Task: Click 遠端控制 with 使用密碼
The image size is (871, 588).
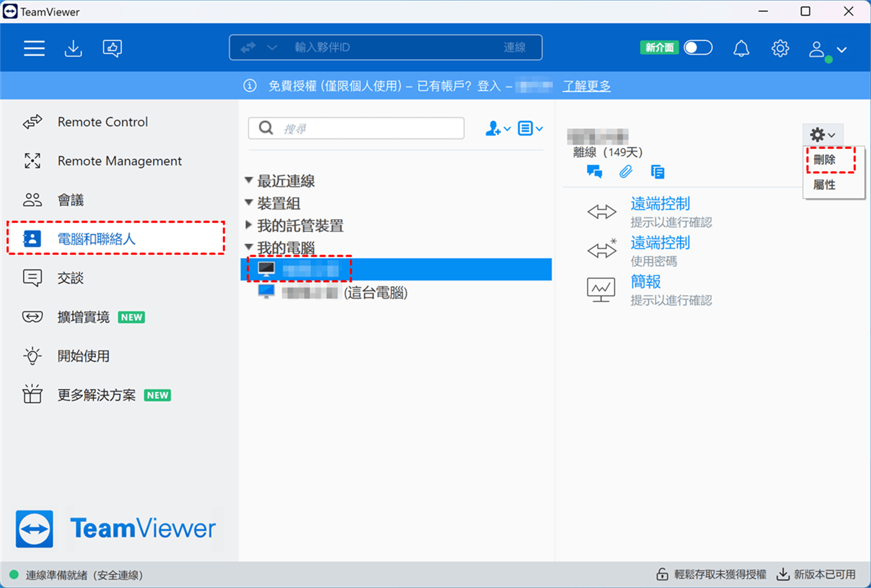Action: pyautogui.click(x=660, y=243)
